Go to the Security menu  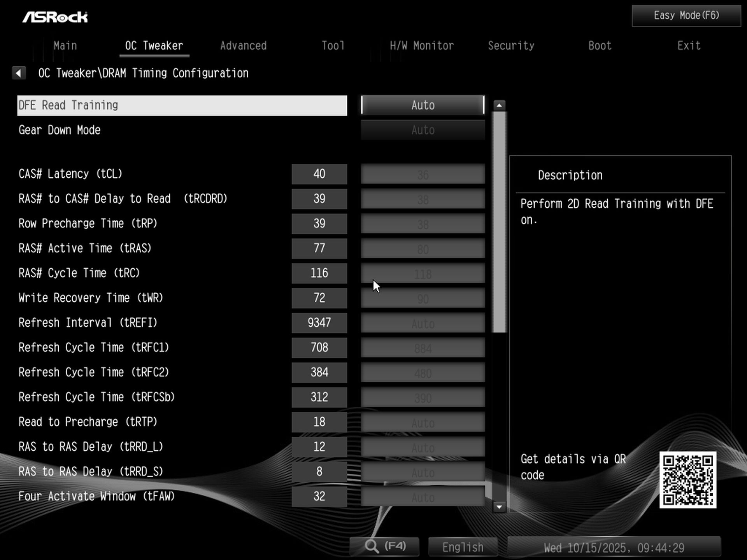(x=512, y=45)
